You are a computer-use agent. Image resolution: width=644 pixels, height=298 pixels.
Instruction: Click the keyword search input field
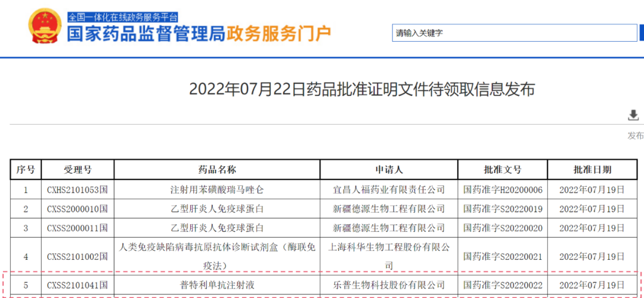click(514, 33)
